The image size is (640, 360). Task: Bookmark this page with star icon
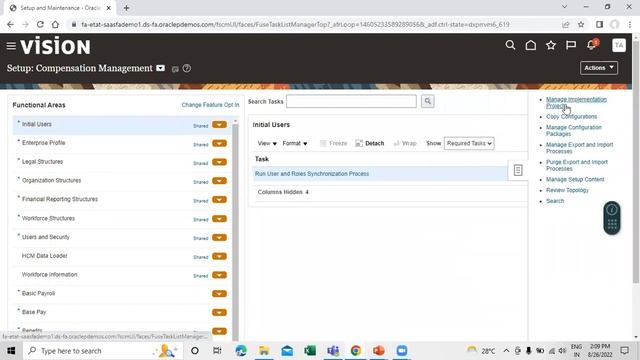581,24
